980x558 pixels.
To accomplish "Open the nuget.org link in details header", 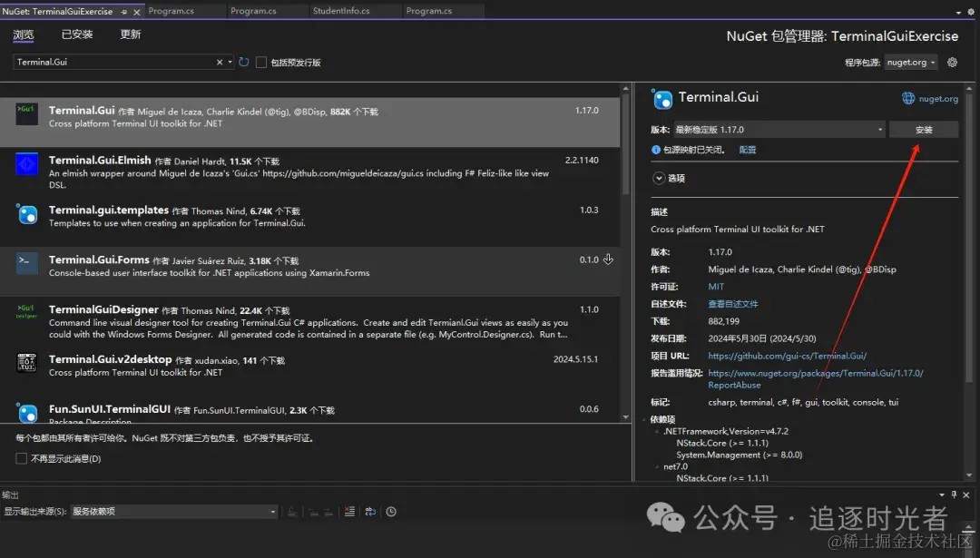I will tap(938, 99).
